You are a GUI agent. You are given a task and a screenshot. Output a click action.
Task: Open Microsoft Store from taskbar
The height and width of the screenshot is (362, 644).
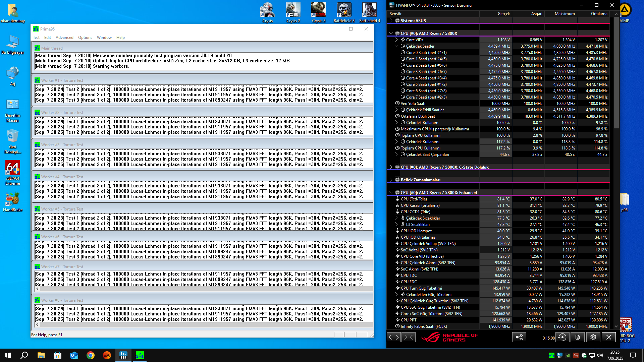point(58,355)
